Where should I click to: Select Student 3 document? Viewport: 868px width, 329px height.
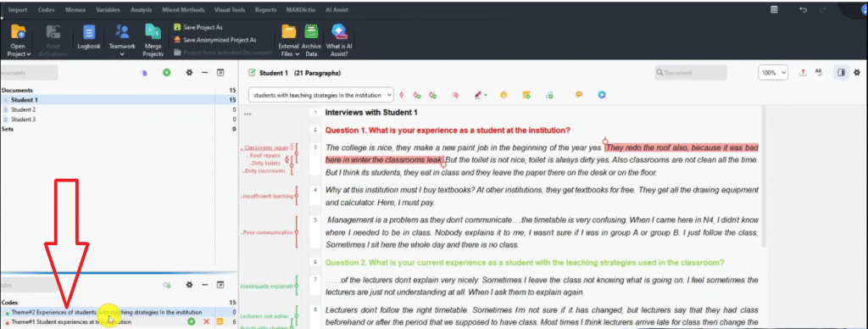(119, 119)
